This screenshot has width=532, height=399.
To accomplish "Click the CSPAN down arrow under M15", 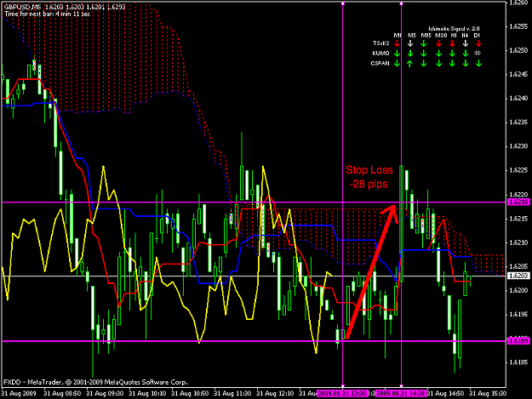I will pyautogui.click(x=423, y=64).
